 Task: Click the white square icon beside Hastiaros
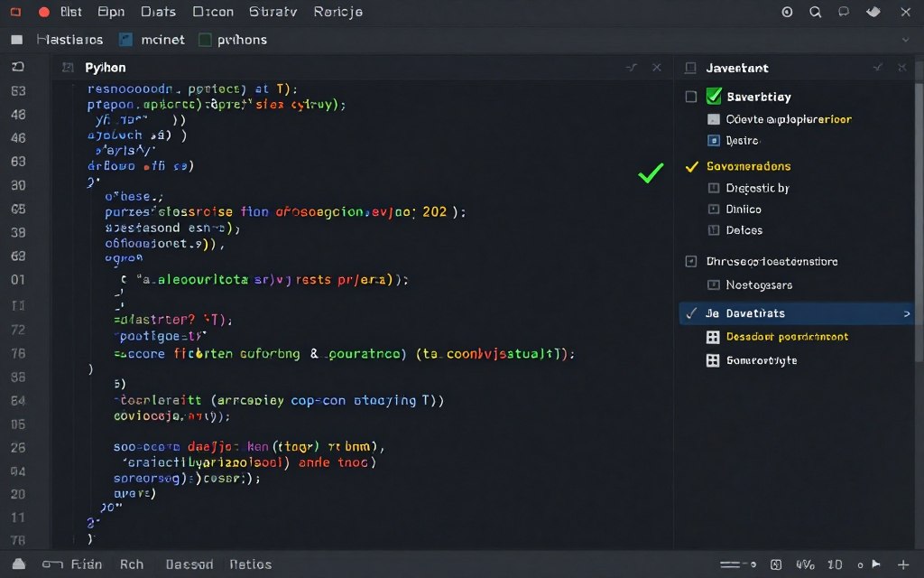tap(17, 40)
